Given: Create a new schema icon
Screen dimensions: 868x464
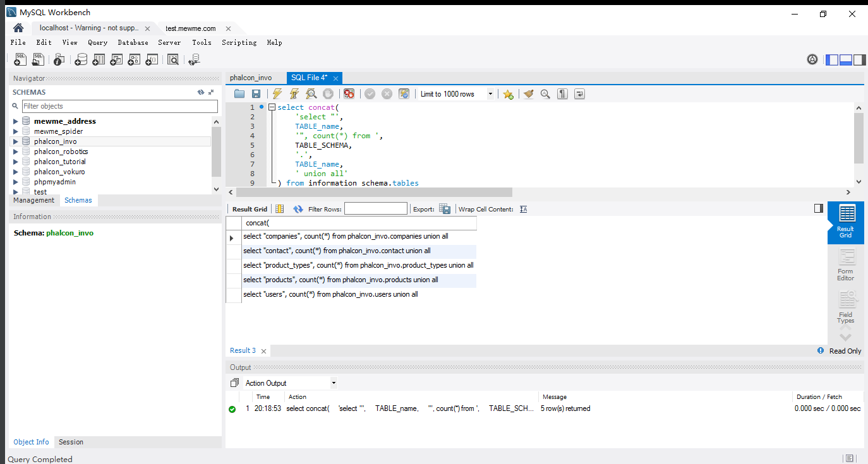Looking at the screenshot, I should (x=81, y=59).
